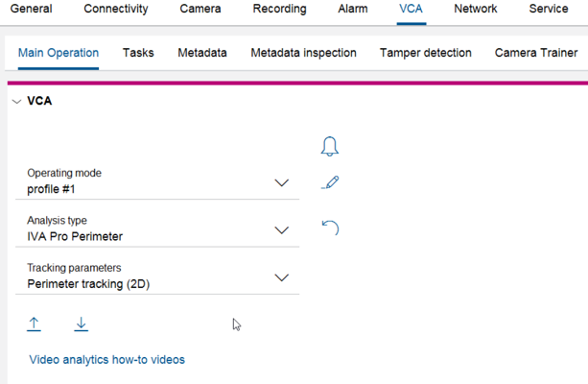
Task: Click the undo reset arrow icon
Action: (x=330, y=228)
